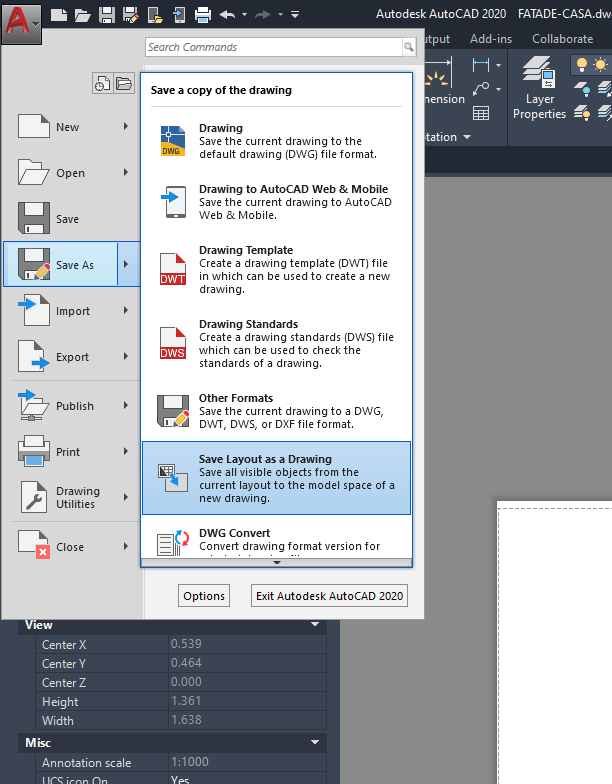Select Print in application menu
Screen dimensions: 612x784
(72, 452)
